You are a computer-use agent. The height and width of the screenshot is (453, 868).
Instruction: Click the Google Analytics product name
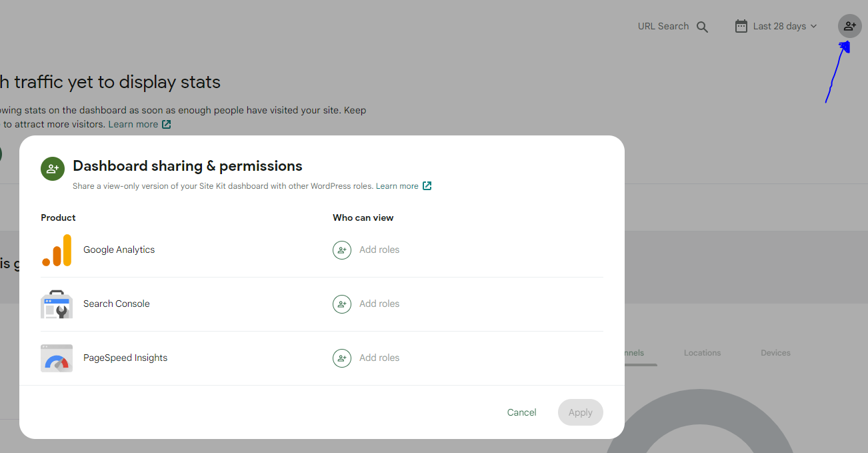click(119, 250)
